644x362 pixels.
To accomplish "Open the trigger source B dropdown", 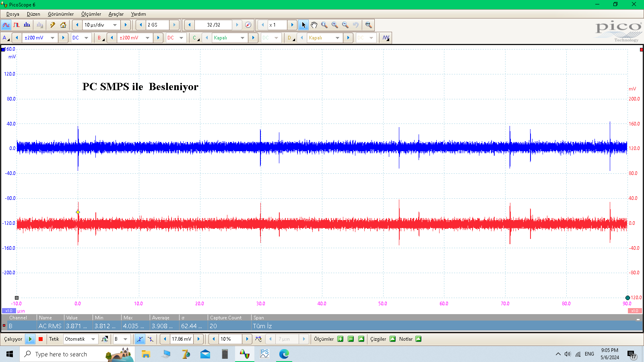I will click(126, 339).
